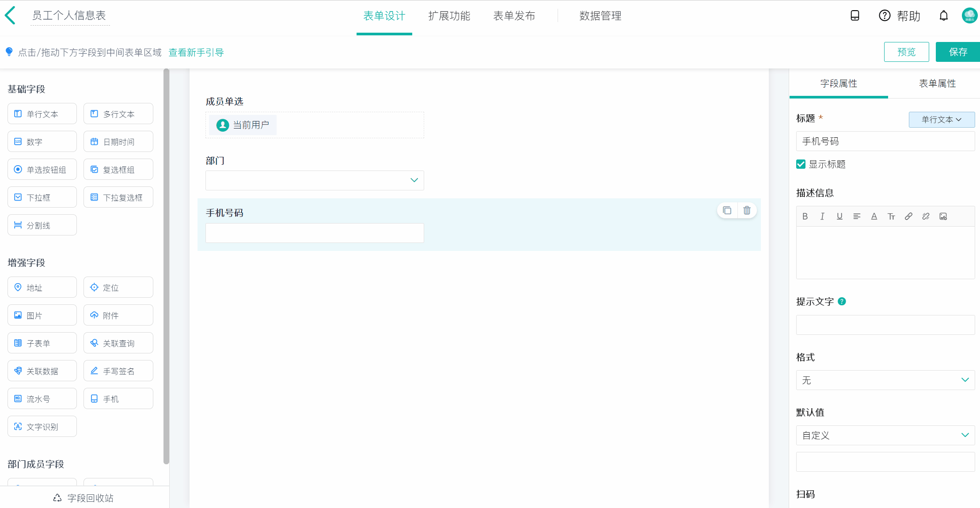Click the insert image icon in editor

[943, 216]
